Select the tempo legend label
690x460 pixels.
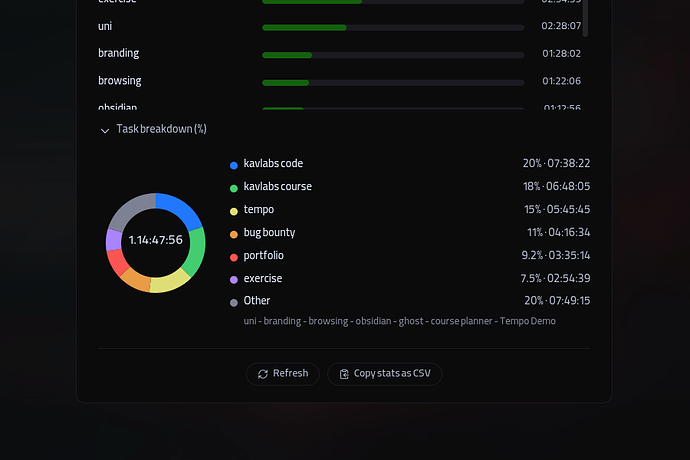(x=259, y=210)
